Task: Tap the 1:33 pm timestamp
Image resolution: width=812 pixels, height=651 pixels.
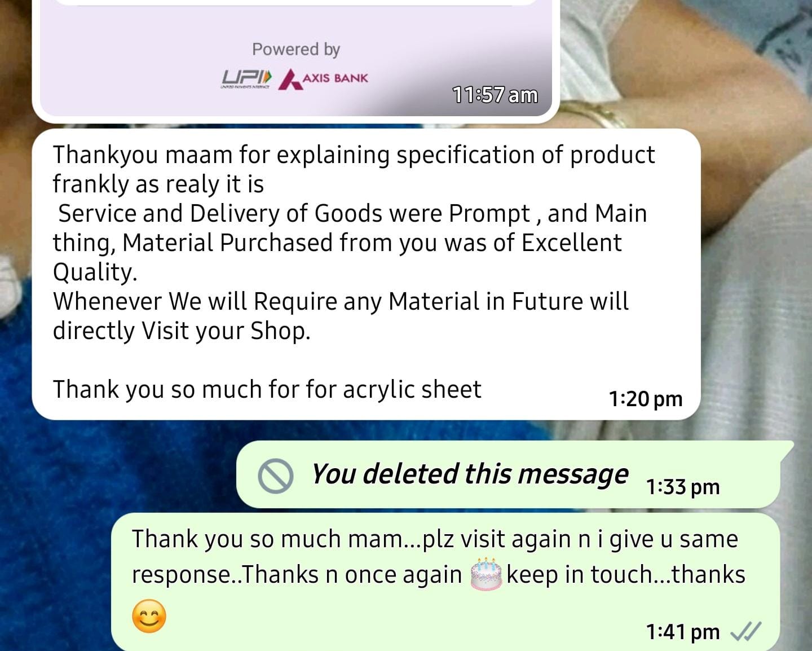Action: [683, 487]
